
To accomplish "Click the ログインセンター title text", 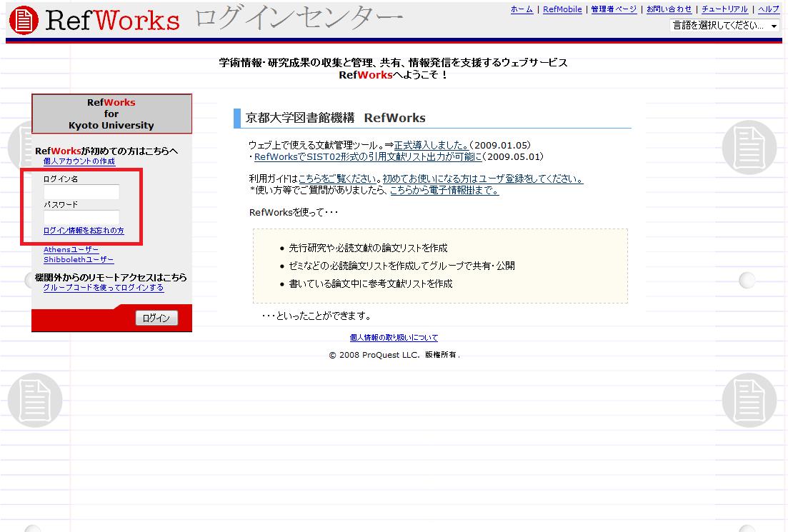I will [x=299, y=18].
